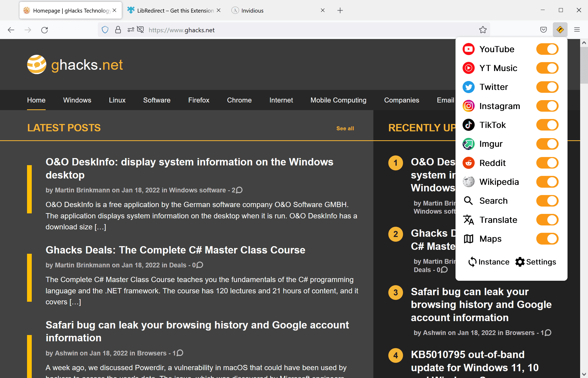Click the LibRedirect extension icon in toolbar
Image resolution: width=588 pixels, height=378 pixels.
[560, 30]
